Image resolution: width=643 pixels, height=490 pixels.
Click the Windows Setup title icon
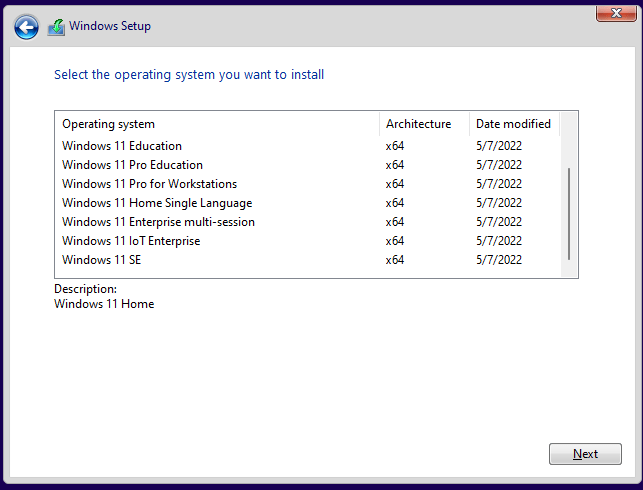click(57, 27)
